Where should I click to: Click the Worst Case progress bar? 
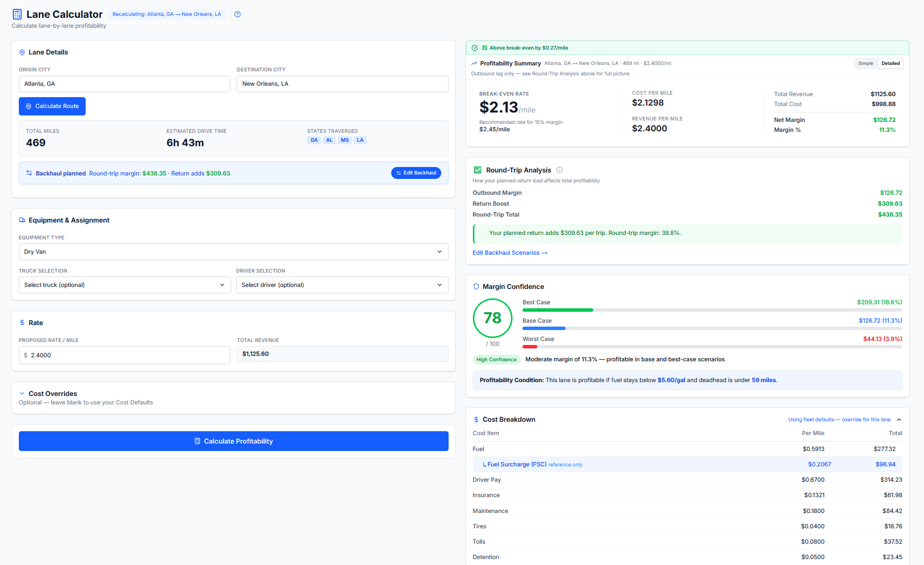click(712, 347)
